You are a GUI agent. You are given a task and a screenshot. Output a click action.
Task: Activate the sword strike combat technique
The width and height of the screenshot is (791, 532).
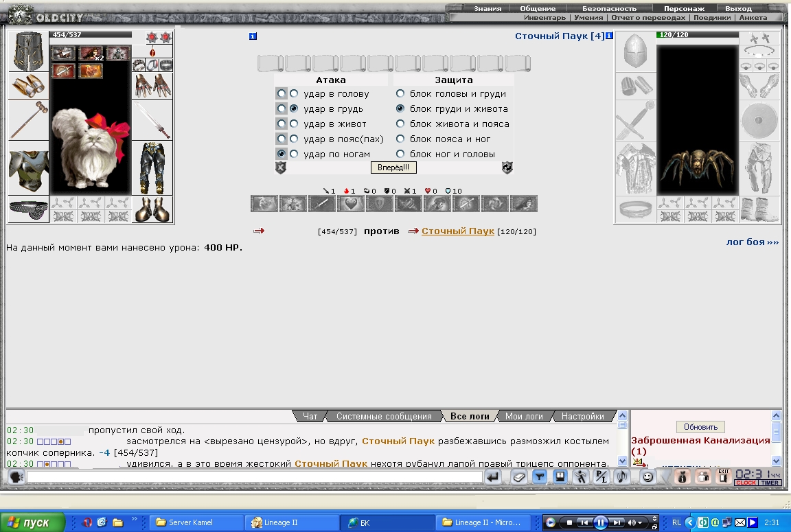322,204
